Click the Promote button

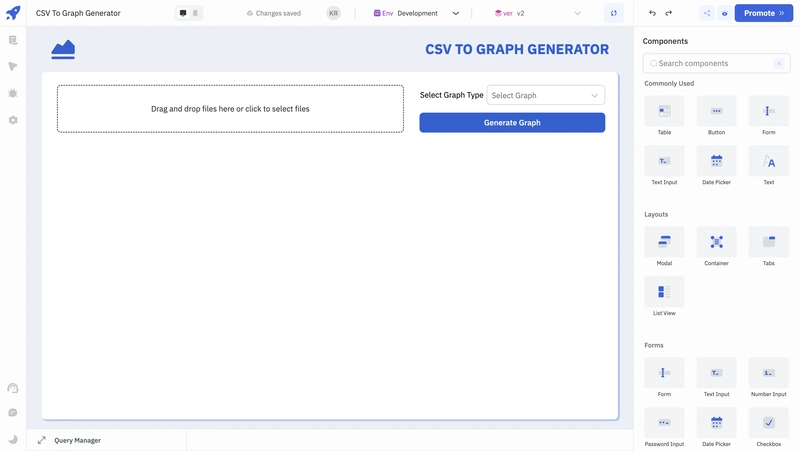tap(763, 13)
